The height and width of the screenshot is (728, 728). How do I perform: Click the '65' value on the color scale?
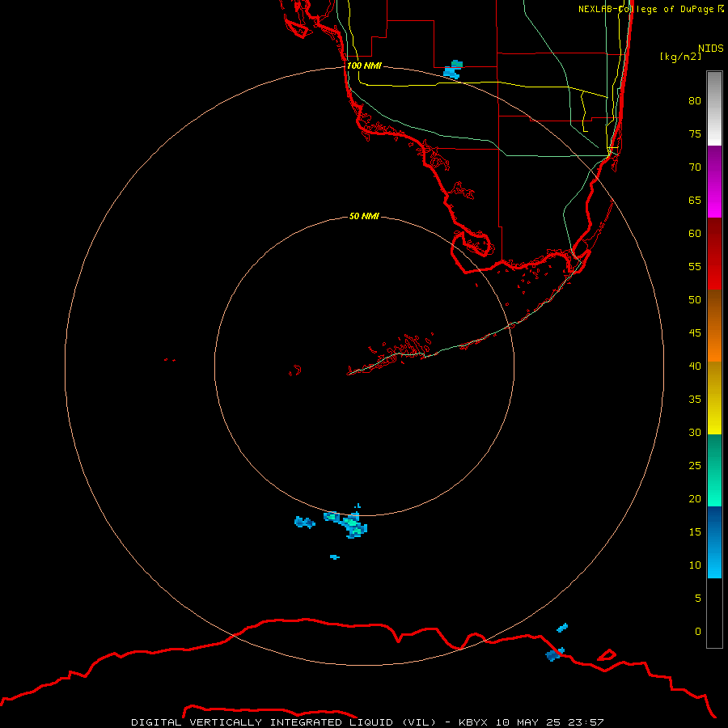pos(695,200)
